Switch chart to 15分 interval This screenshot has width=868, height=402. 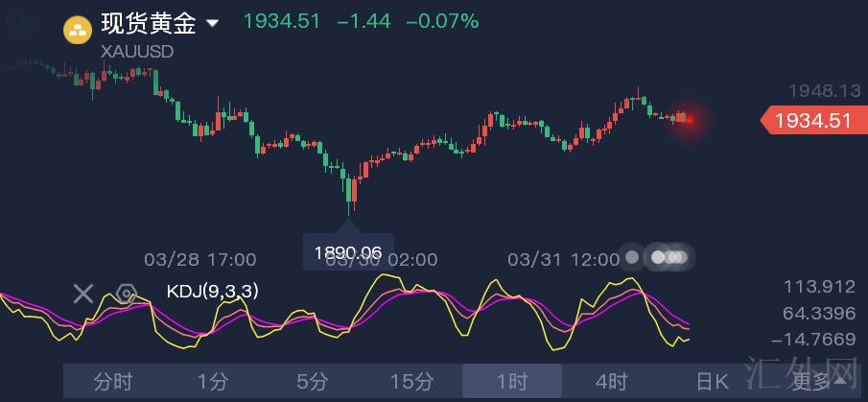(x=411, y=382)
